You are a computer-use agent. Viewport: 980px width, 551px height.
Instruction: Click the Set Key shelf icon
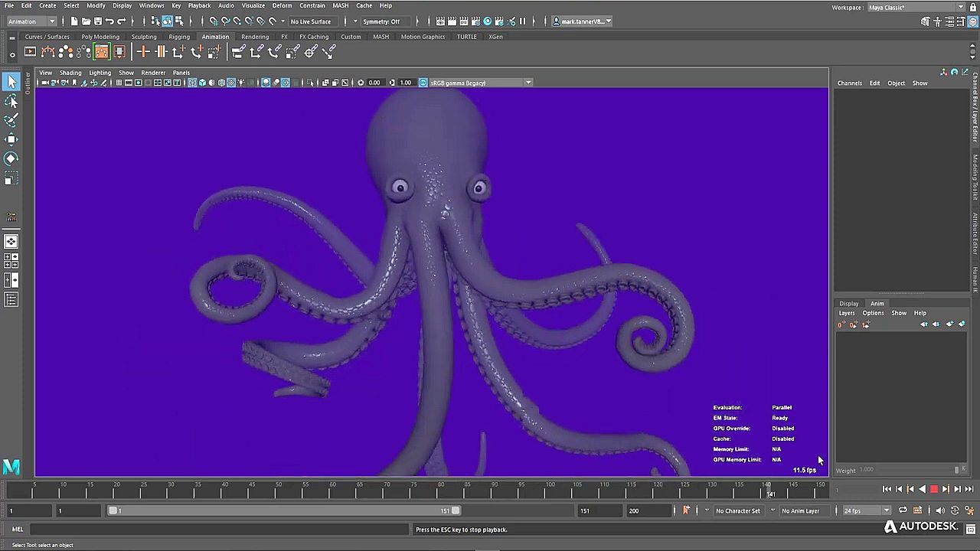pos(142,52)
